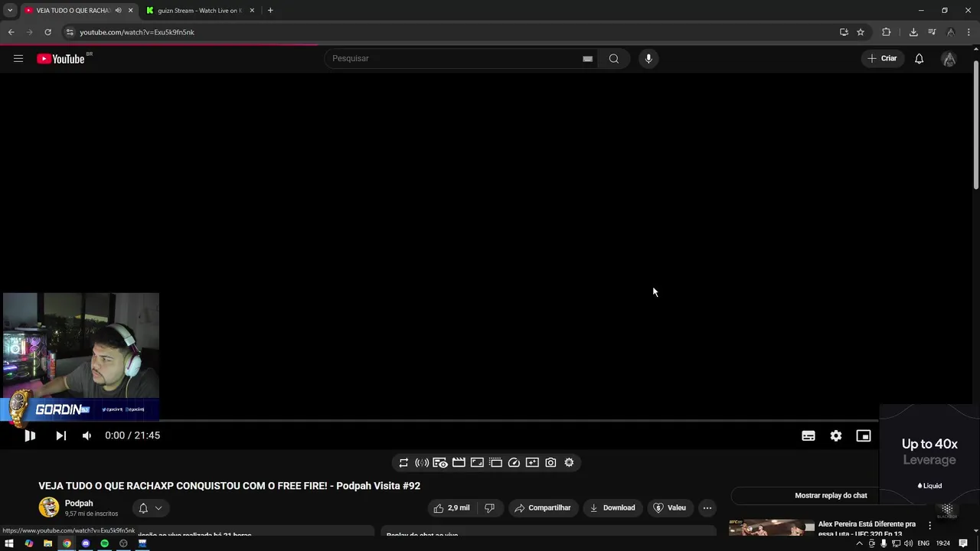Reload the current page
The image size is (980, 551).
click(x=47, y=32)
